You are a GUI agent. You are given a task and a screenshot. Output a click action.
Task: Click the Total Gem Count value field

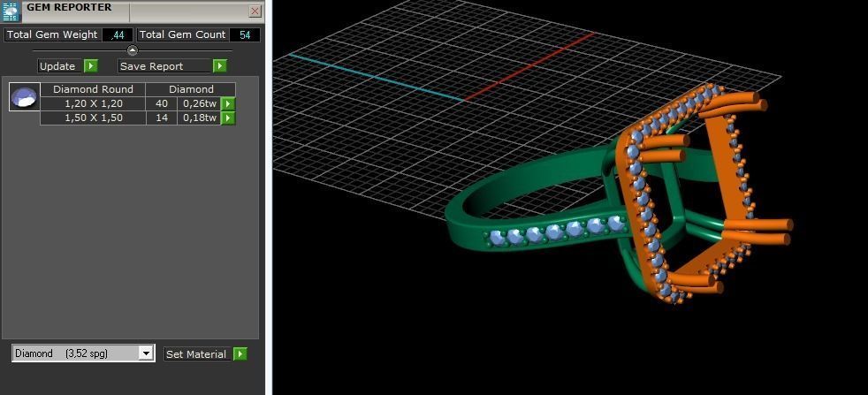(245, 34)
